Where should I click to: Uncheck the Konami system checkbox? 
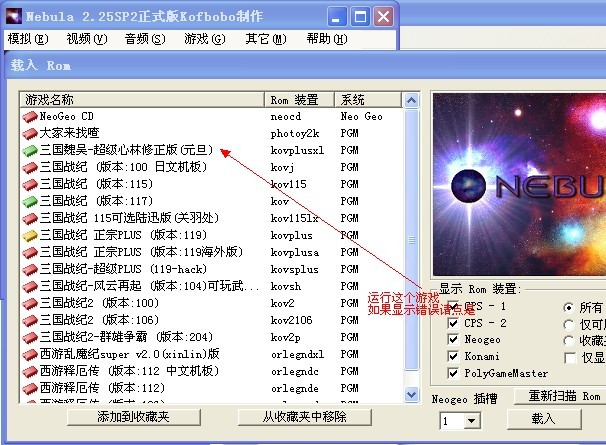453,356
